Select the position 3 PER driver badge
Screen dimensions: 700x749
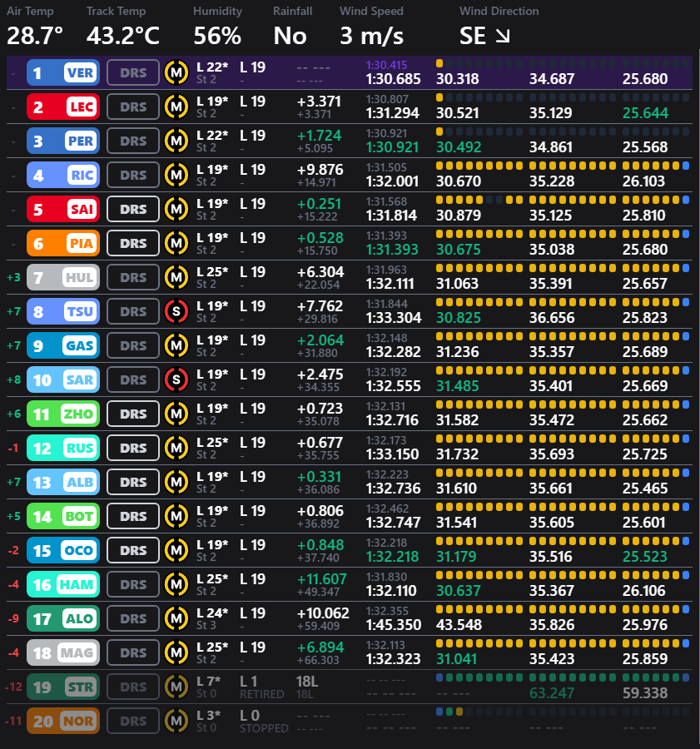[63, 141]
